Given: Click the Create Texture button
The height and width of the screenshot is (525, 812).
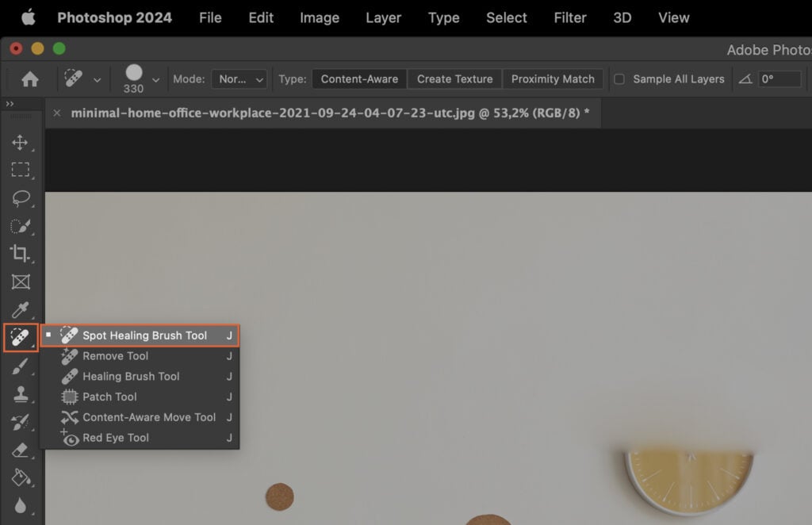Looking at the screenshot, I should click(454, 79).
